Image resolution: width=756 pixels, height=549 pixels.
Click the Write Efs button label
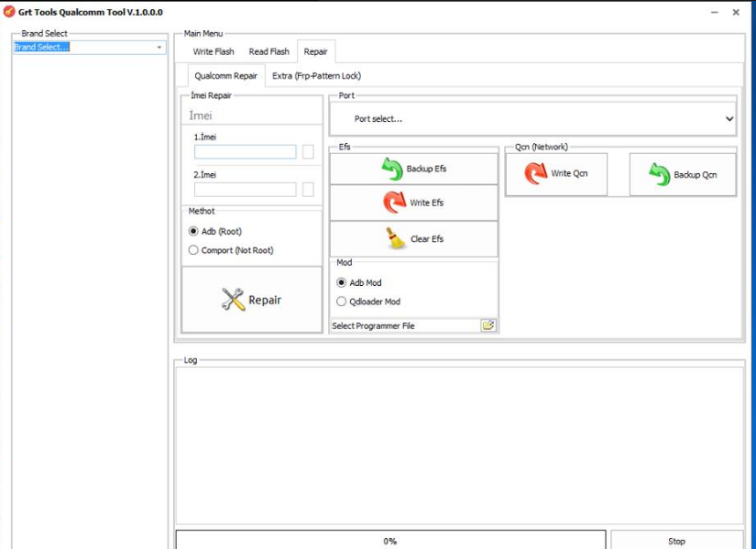427,203
